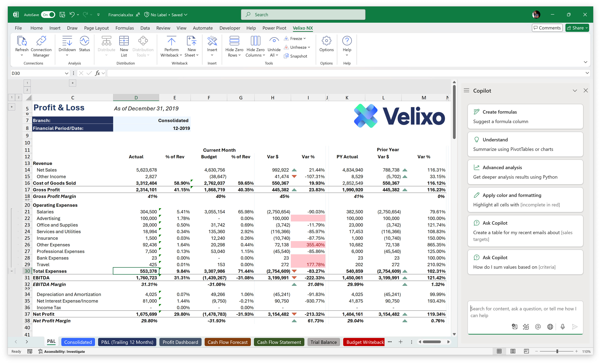Viewport: 601px width, 364px height.
Task: Click the Copilot prompt input field
Action: (523, 312)
